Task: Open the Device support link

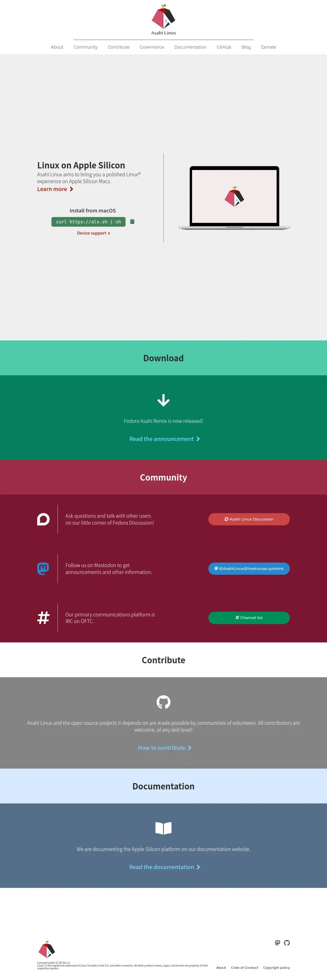Action: pos(93,233)
